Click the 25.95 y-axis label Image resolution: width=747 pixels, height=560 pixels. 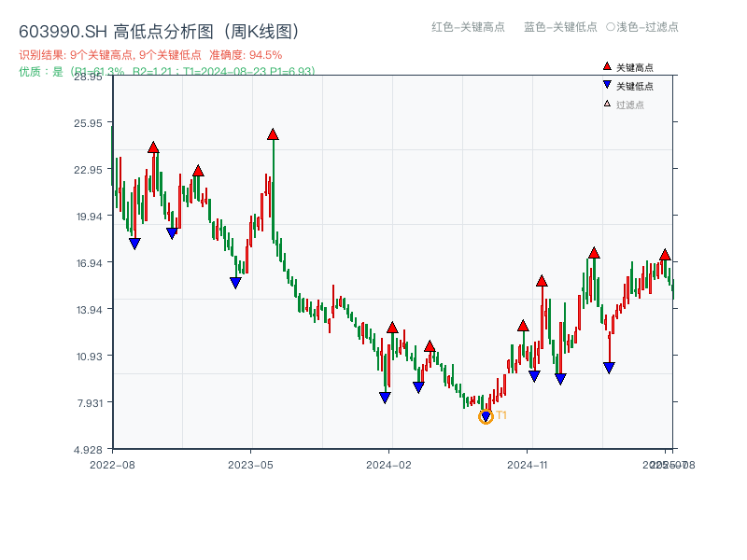click(x=88, y=123)
